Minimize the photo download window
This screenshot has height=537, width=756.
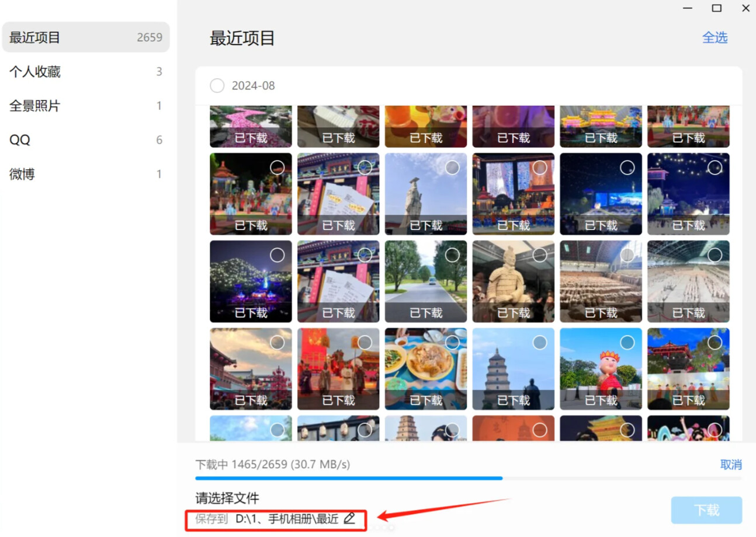coord(688,8)
